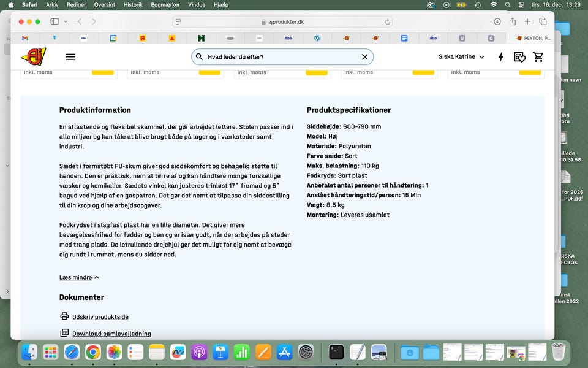Open Terminal from the Dock
The image size is (588, 368).
[x=336, y=352]
